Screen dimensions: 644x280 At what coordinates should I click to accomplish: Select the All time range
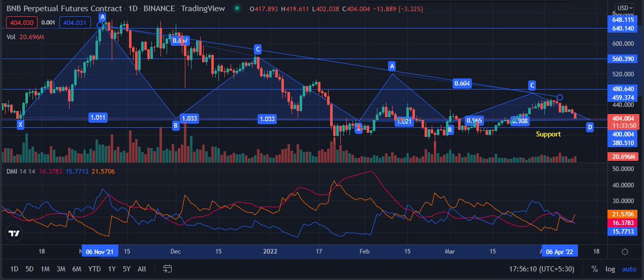(x=142, y=269)
